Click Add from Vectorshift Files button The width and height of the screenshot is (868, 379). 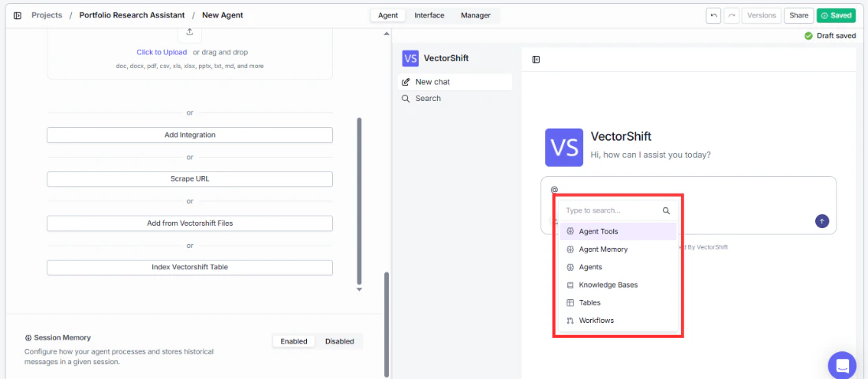190,223
